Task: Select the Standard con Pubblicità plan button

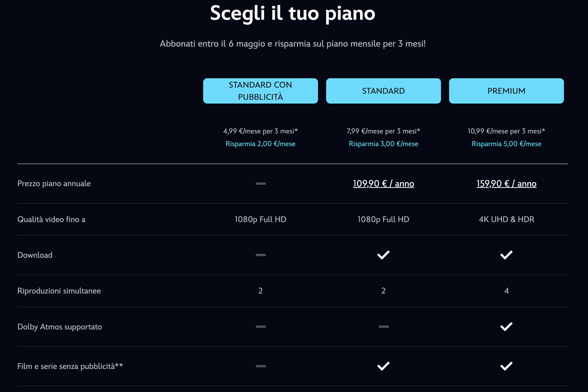Action: (x=260, y=91)
